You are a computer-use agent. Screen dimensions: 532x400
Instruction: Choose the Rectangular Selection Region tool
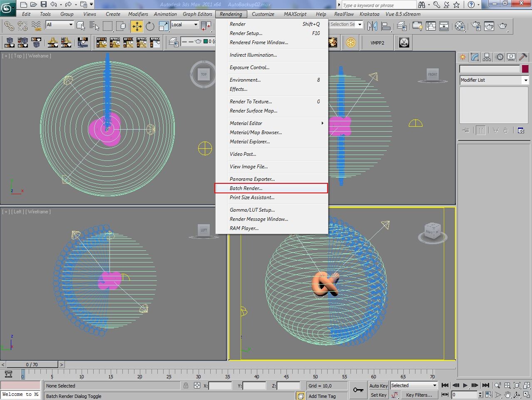(108, 26)
